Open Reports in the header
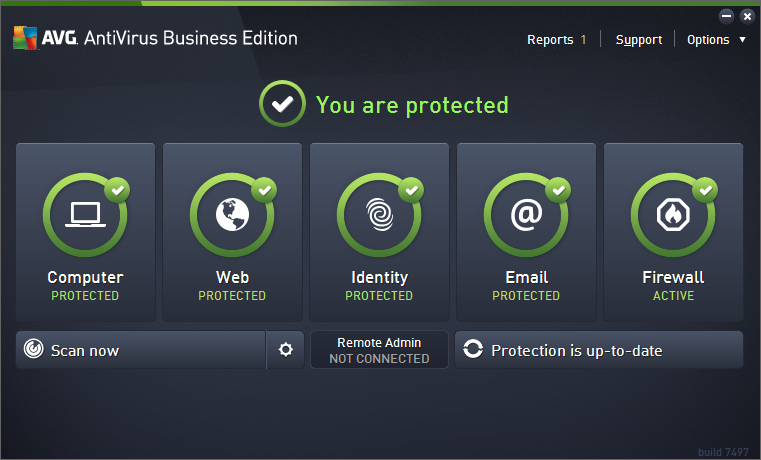 tap(550, 40)
